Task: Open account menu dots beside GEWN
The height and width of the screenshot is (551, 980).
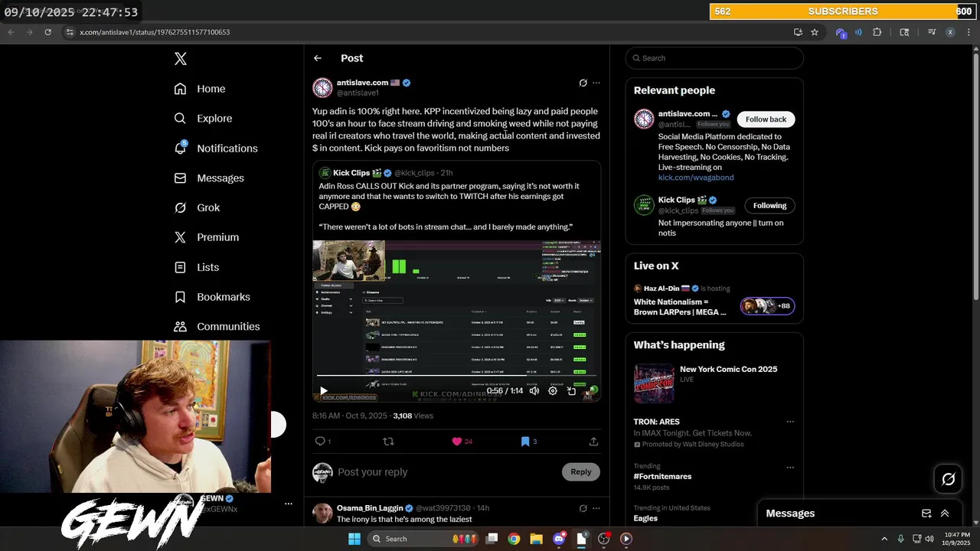Action: coord(289,504)
